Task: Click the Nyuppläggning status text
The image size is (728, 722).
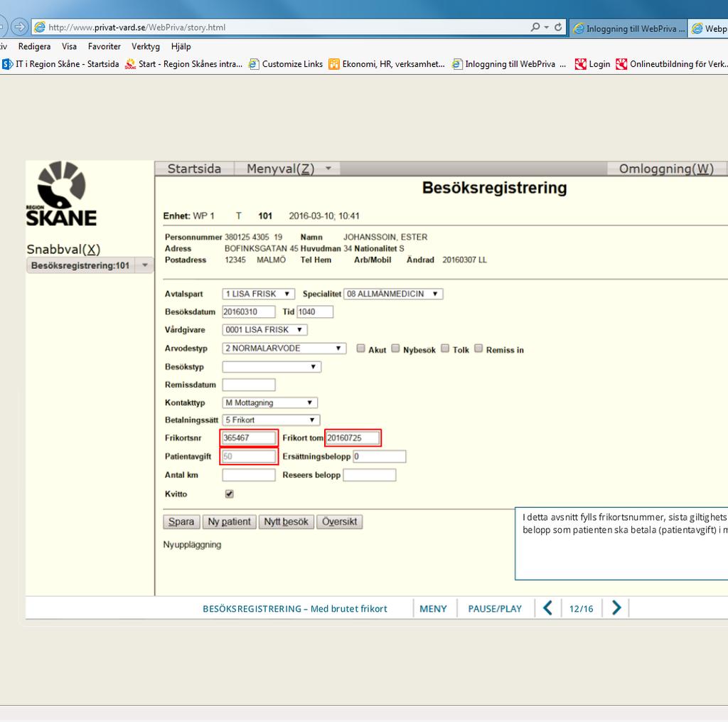Action: click(192, 544)
